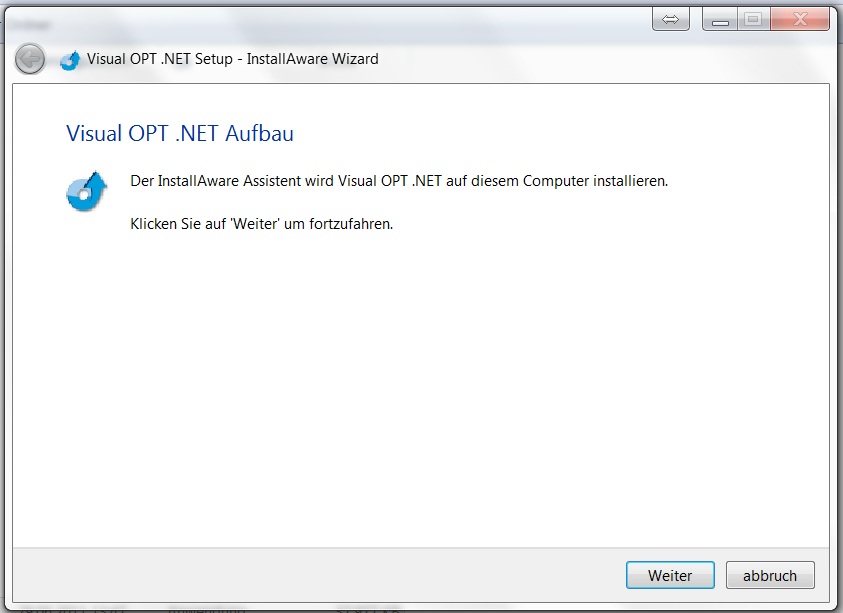This screenshot has height=613, width=843.
Task: Click the large InstallAware disc icon
Action: click(87, 191)
